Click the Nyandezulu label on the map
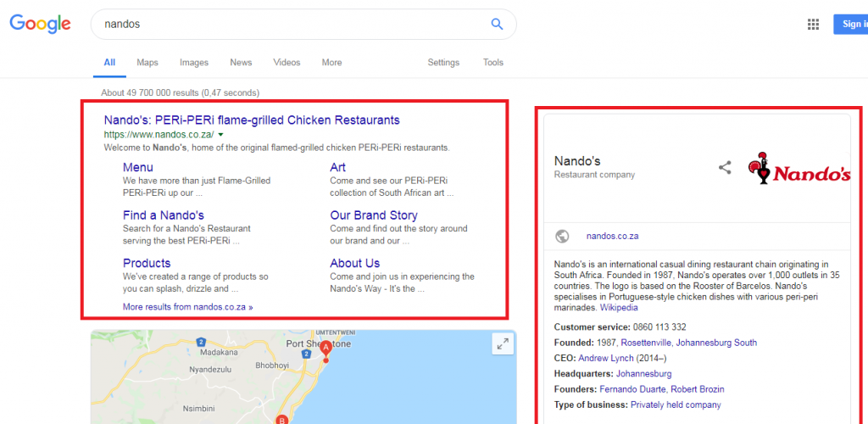 pos(209,369)
